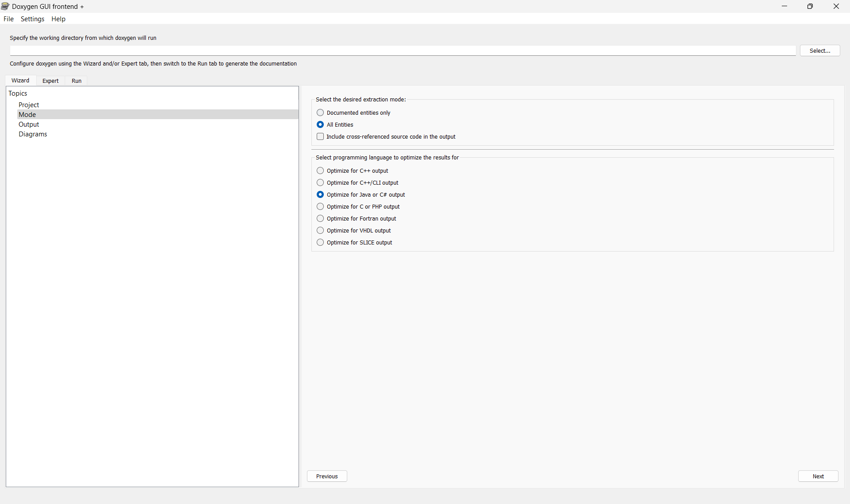Select Optimize for SLICE output
Screen dimensions: 850x504
354,242
